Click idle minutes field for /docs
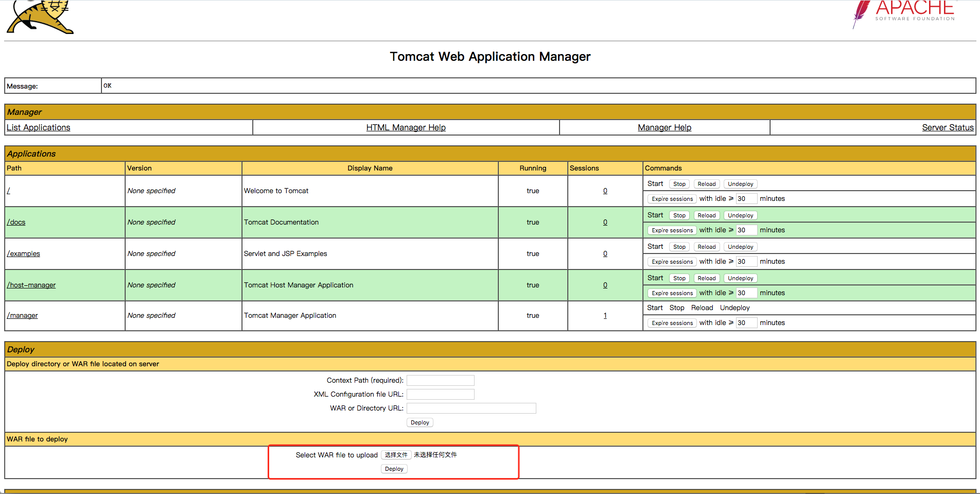980x494 pixels. pyautogui.click(x=746, y=230)
